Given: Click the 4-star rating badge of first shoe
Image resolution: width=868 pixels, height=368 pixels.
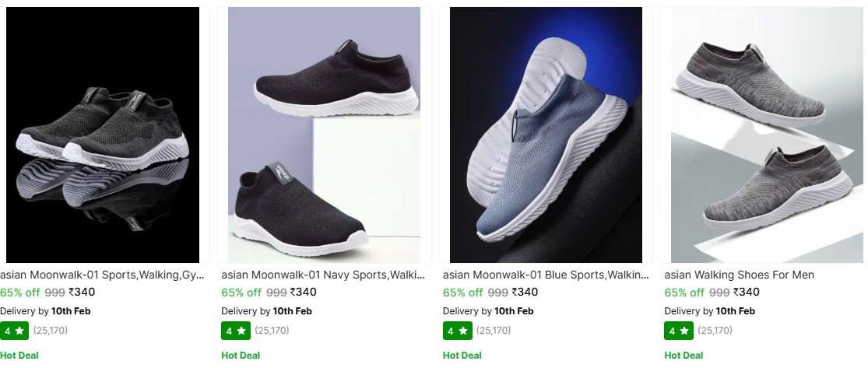Looking at the screenshot, I should (14, 331).
